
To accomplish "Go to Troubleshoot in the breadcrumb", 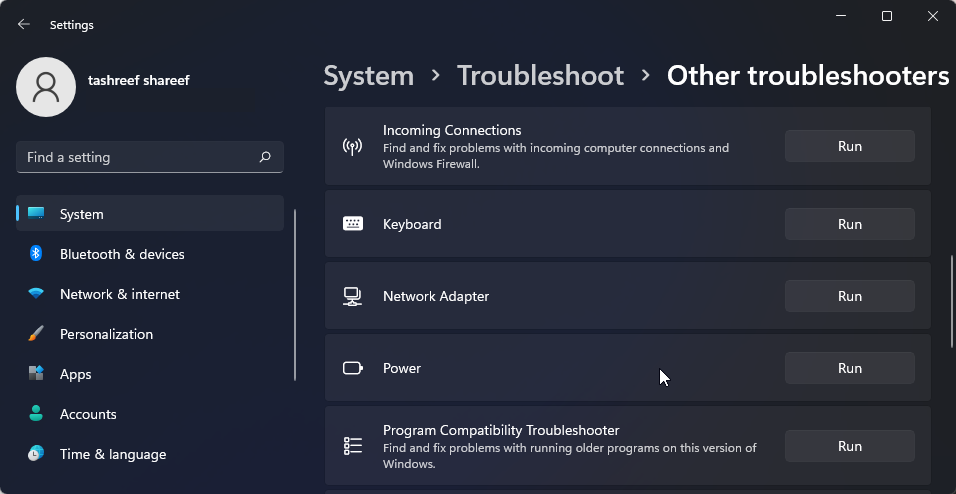I will click(540, 76).
